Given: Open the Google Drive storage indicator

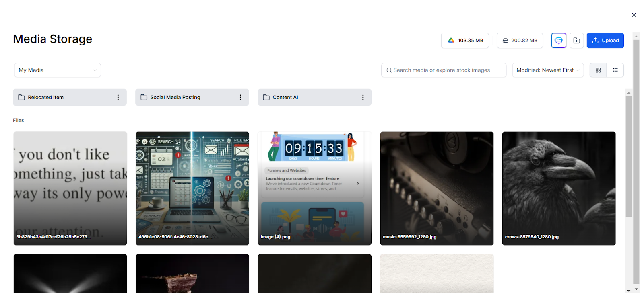Looking at the screenshot, I should point(465,41).
